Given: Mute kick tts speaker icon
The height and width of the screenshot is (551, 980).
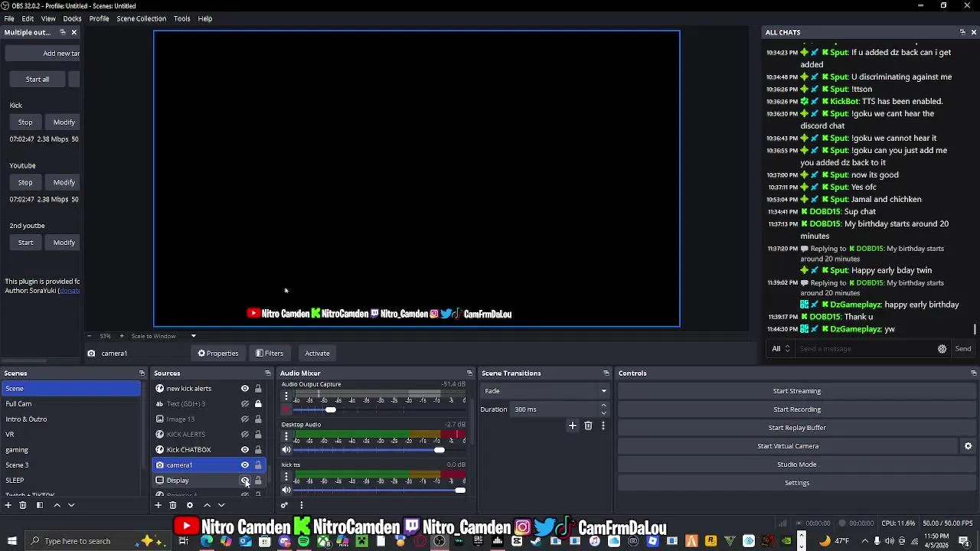Looking at the screenshot, I should coord(286,491).
